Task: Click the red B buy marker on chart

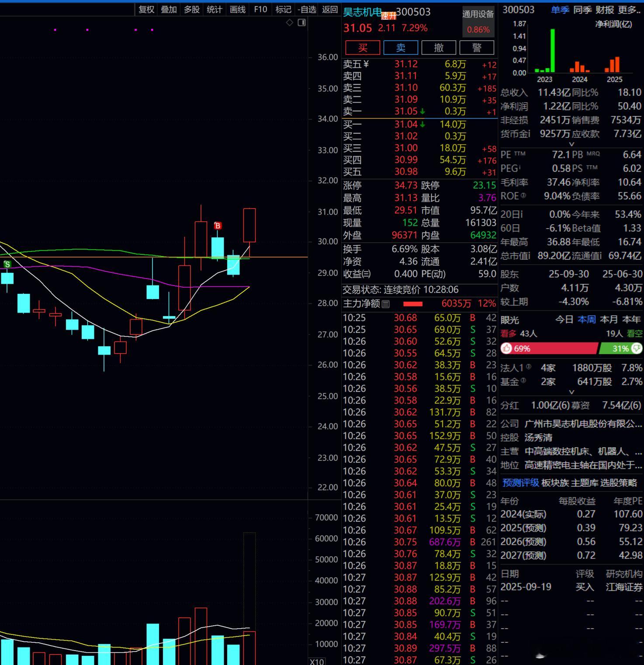Action: 218,226
